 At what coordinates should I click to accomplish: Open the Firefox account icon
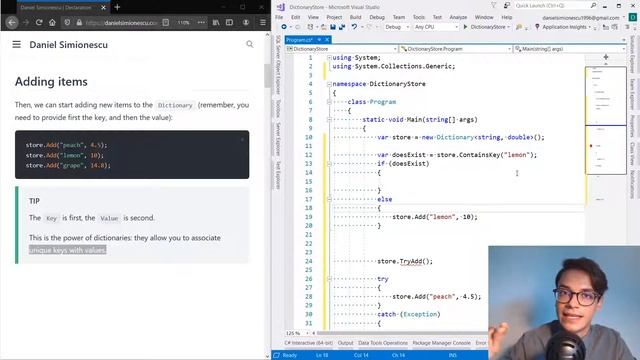coord(246,22)
